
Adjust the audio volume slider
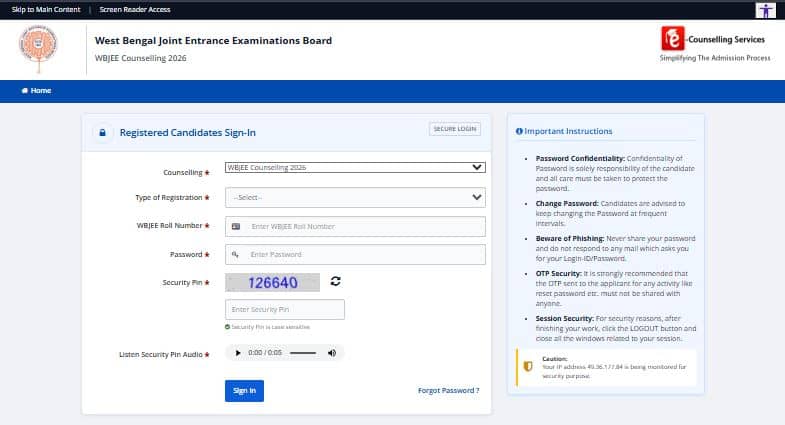click(x=303, y=353)
